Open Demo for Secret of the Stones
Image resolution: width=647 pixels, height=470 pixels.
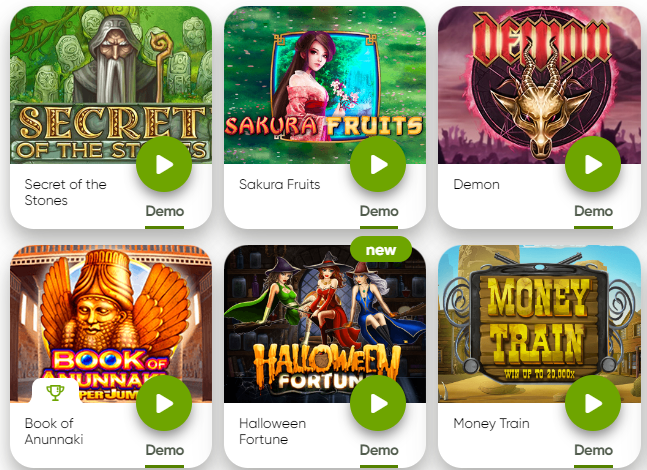click(165, 211)
